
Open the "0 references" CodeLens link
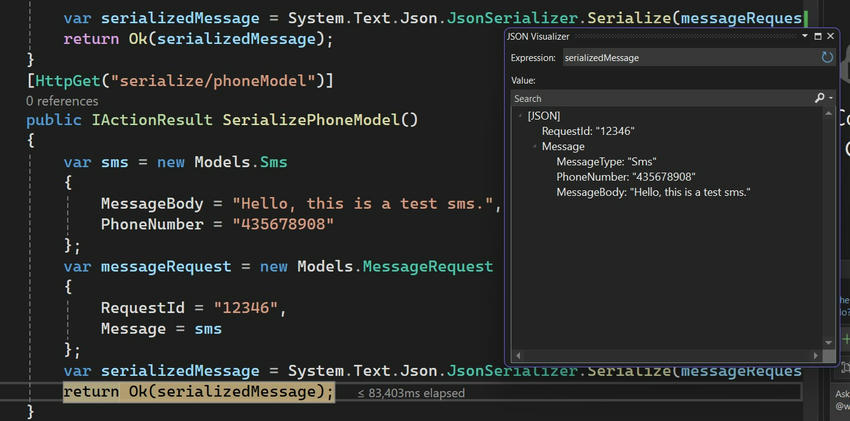62,101
